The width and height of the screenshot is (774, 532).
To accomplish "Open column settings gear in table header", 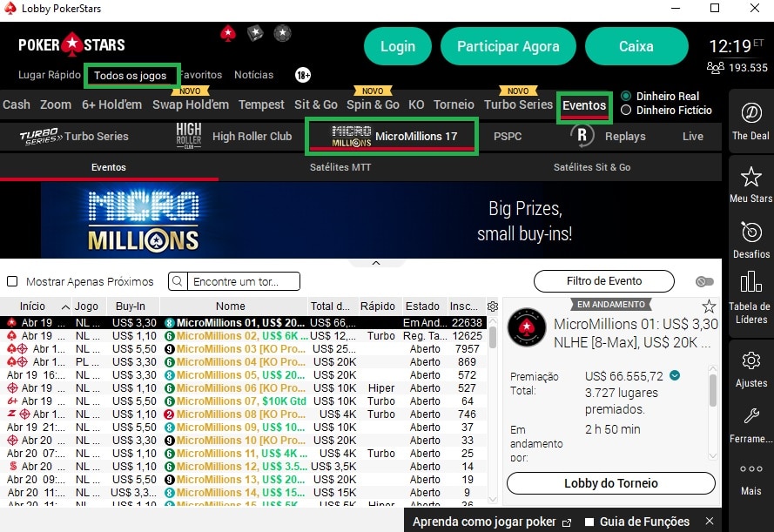I will click(x=492, y=306).
